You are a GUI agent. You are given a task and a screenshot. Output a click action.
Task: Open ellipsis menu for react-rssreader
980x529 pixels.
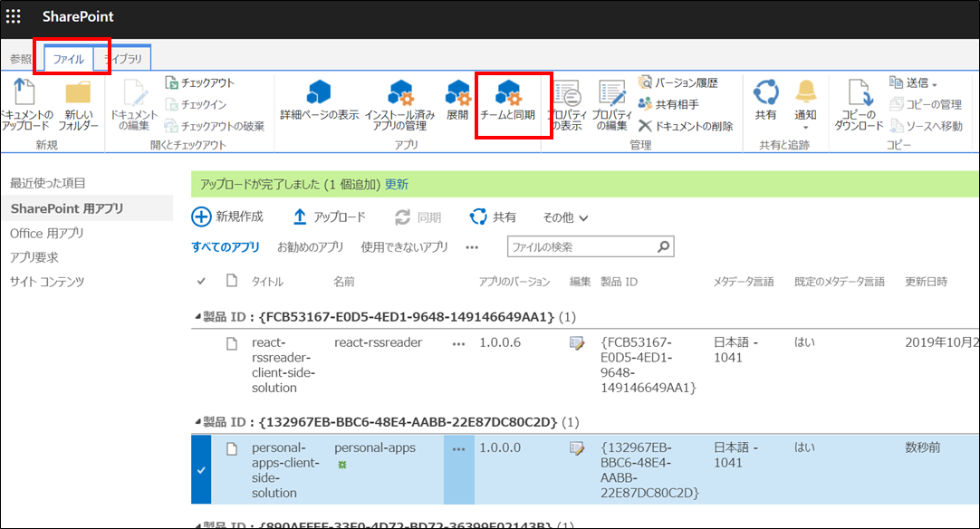coord(458,343)
